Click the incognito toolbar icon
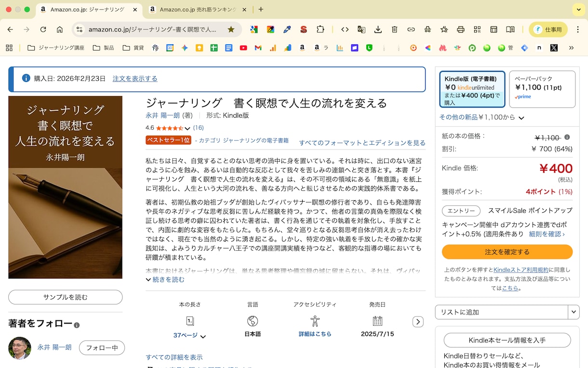 [428, 29]
